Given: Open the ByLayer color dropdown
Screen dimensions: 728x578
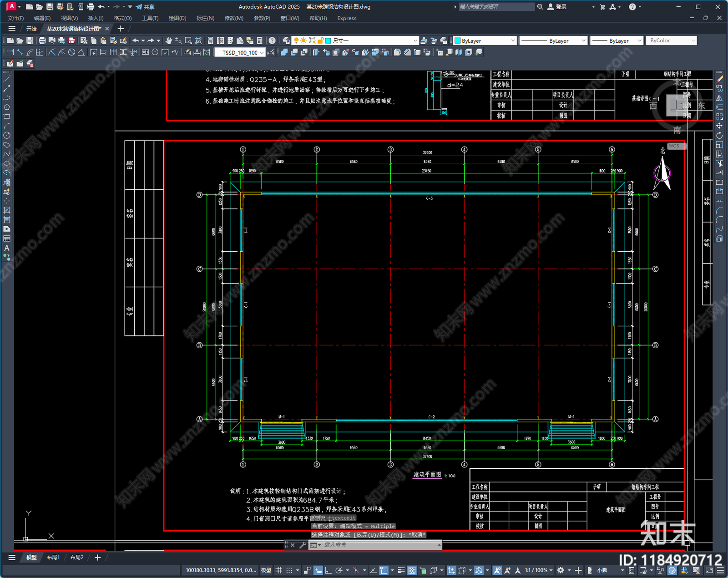Looking at the screenshot, I should pyautogui.click(x=485, y=41).
